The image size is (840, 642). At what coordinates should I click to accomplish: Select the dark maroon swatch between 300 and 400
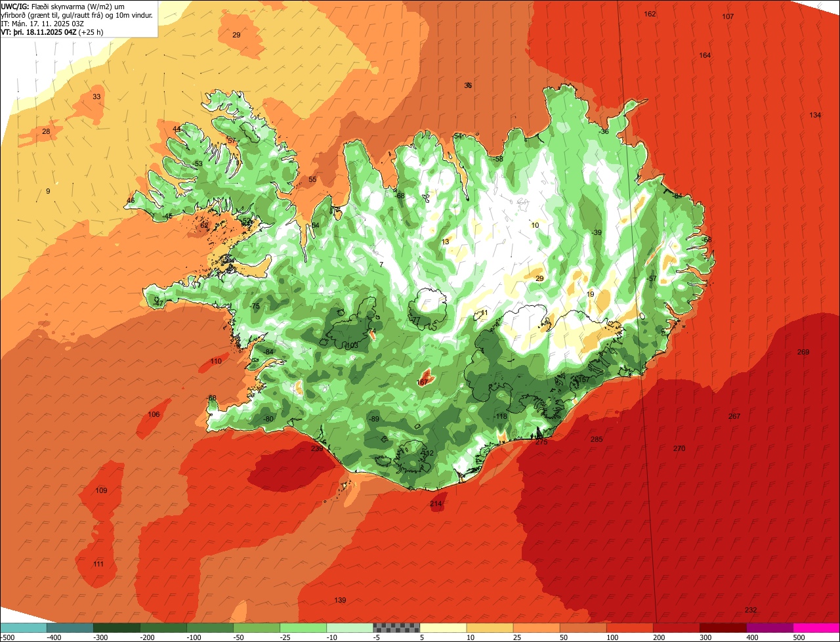[723, 628]
